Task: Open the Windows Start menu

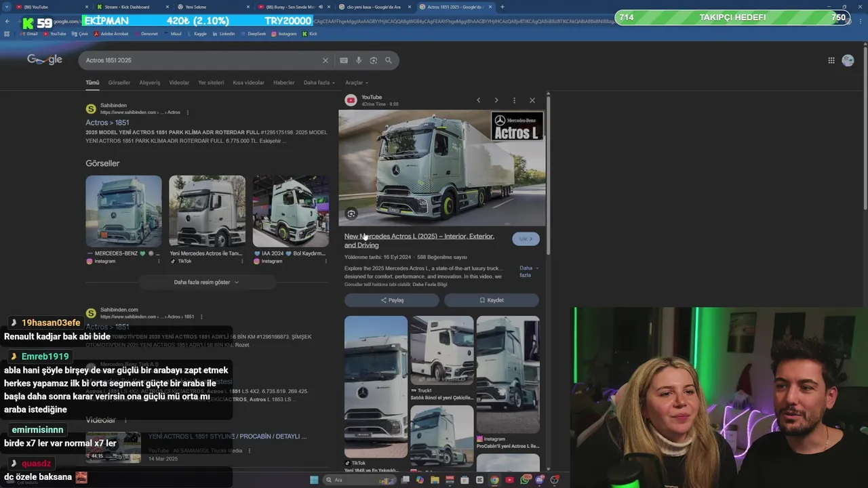Action: (x=314, y=480)
